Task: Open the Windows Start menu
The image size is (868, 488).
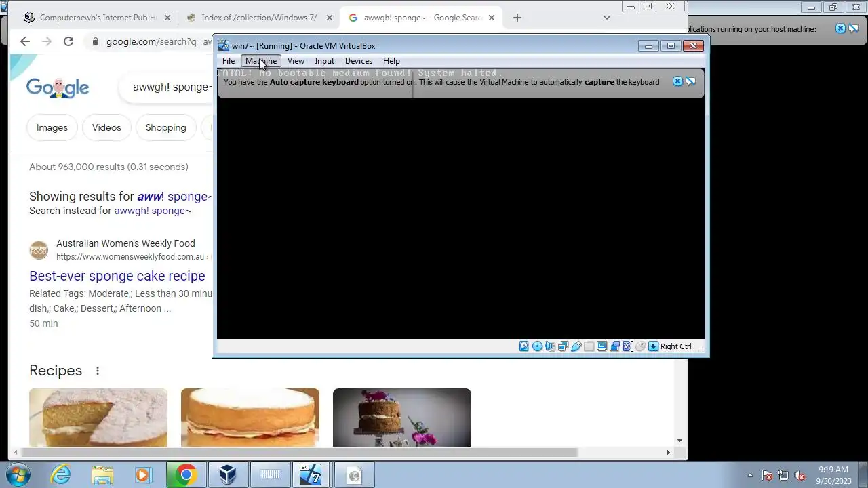Action: coord(18,474)
